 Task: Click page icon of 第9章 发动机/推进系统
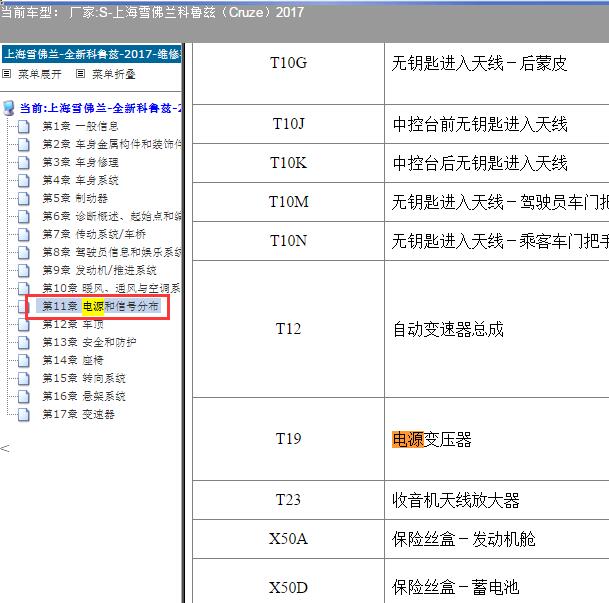[x=24, y=271]
